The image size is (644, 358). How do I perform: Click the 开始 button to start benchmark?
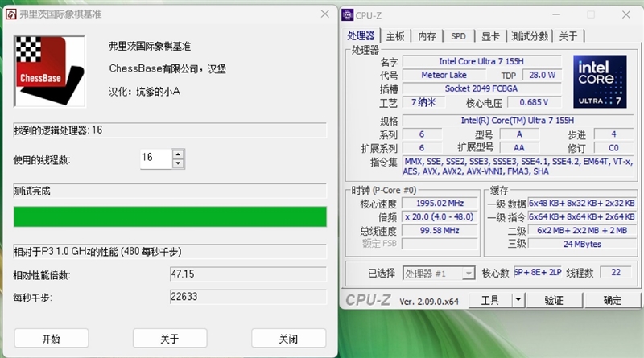[52, 339]
